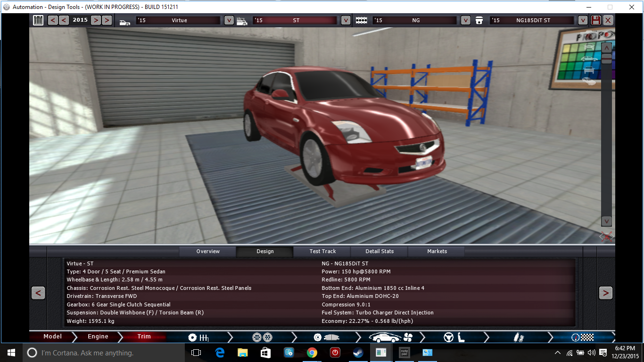This screenshot has height=362, width=644.
Task: Click the ST trim name field
Action: pyautogui.click(x=295, y=20)
